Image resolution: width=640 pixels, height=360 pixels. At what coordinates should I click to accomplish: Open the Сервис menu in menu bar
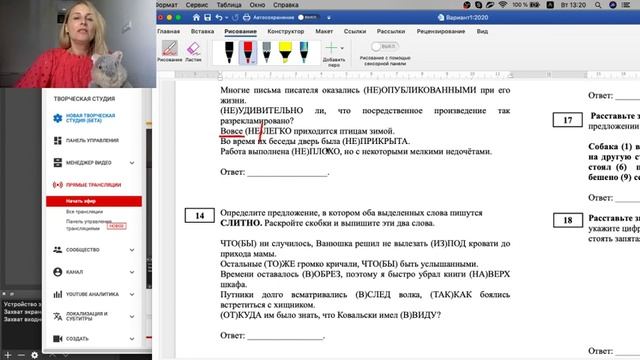197,5
